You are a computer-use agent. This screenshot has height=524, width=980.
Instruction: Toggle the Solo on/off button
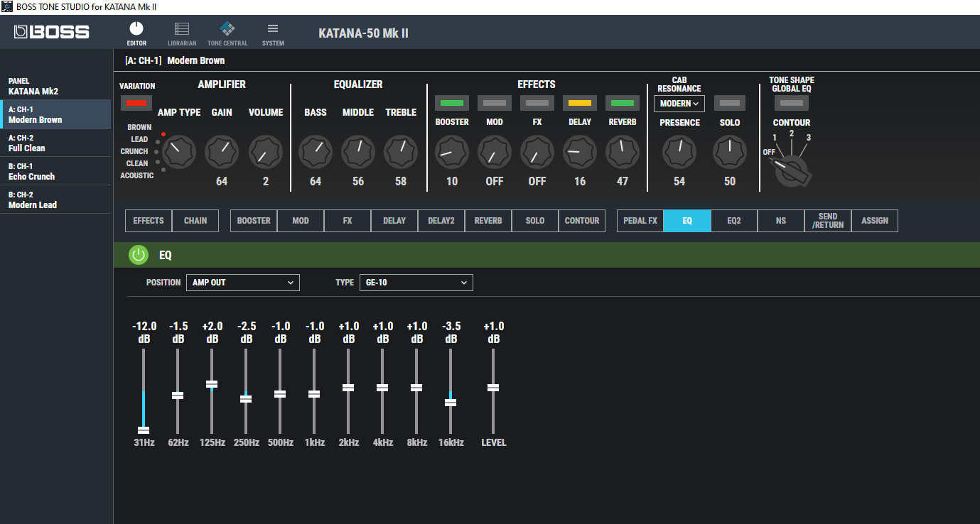[x=730, y=103]
